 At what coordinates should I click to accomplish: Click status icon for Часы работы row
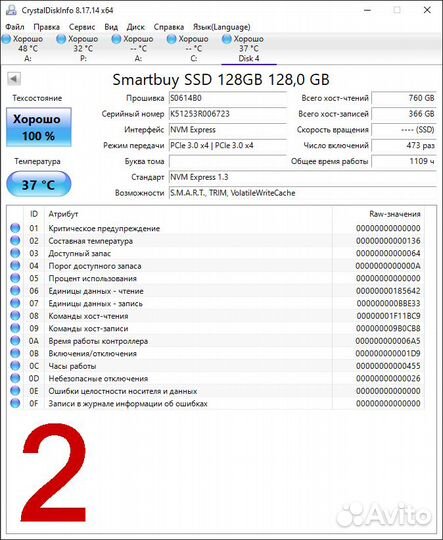tap(15, 366)
